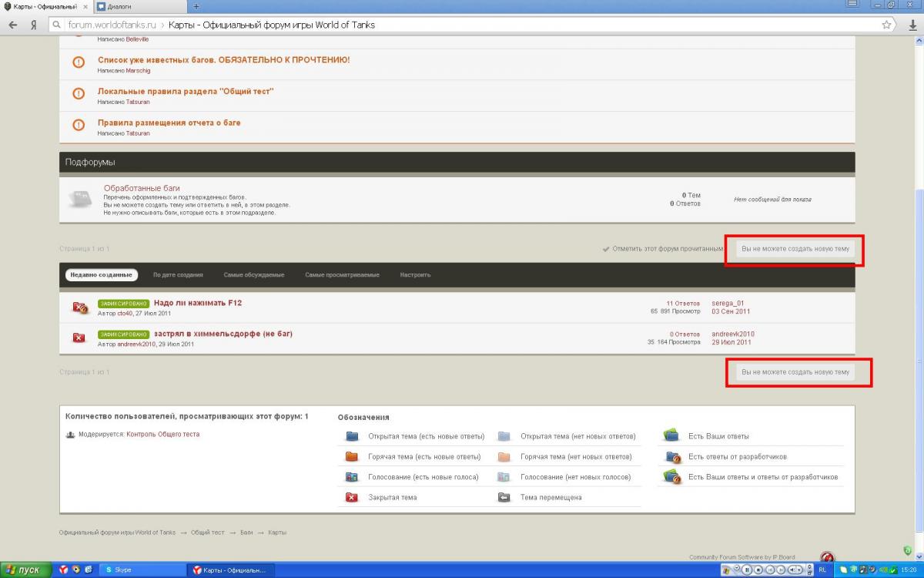Click the moderators group icon next to 'Модерируется'

click(71, 435)
